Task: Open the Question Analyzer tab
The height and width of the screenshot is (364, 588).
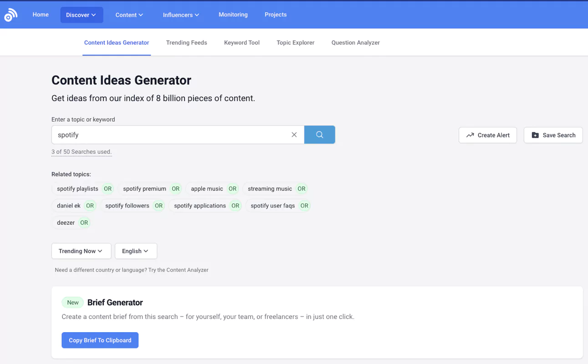Action: point(355,42)
